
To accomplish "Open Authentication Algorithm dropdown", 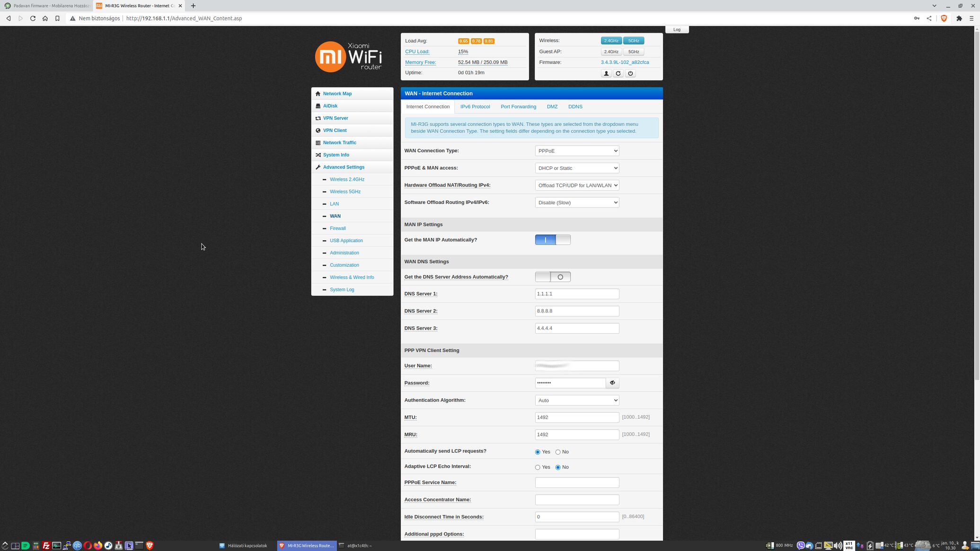I will pos(577,401).
